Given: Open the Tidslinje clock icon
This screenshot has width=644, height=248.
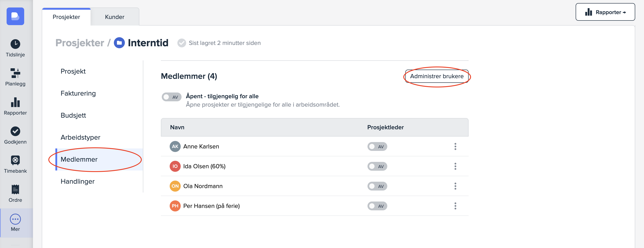Looking at the screenshot, I should (x=15, y=44).
